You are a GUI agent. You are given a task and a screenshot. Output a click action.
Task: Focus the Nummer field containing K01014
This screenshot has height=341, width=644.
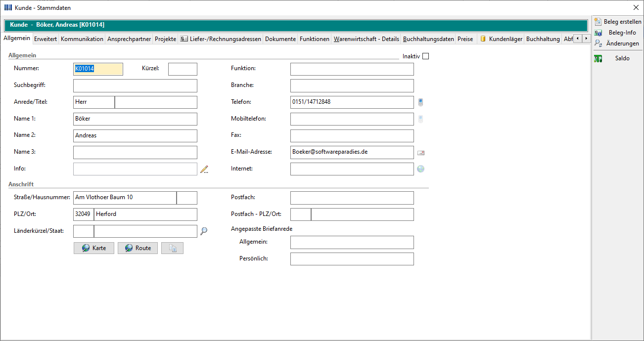click(98, 69)
